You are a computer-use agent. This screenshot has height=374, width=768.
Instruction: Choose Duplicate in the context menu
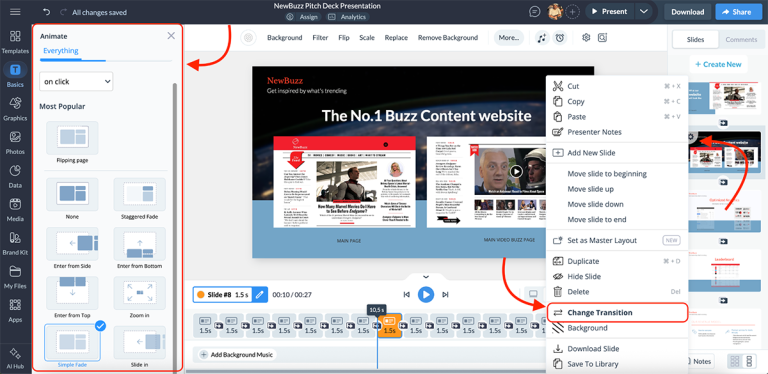click(617, 261)
